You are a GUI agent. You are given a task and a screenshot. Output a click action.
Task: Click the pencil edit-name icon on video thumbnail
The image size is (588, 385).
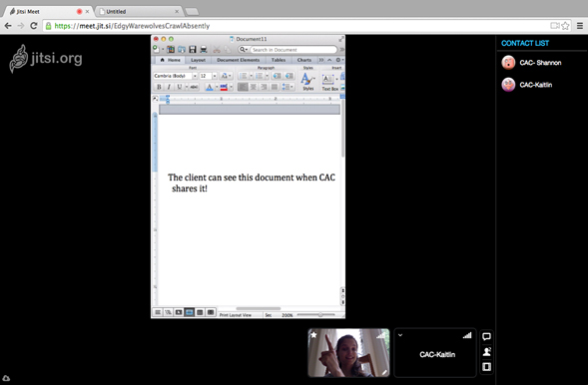coord(384,372)
